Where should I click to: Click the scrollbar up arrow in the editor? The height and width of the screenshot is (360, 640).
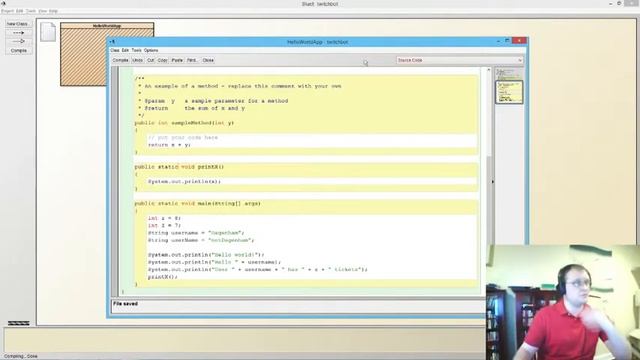[489, 70]
